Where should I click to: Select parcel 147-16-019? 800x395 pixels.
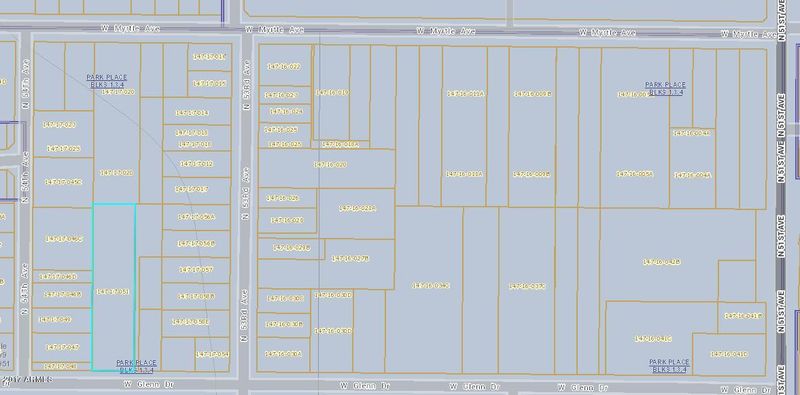332,92
